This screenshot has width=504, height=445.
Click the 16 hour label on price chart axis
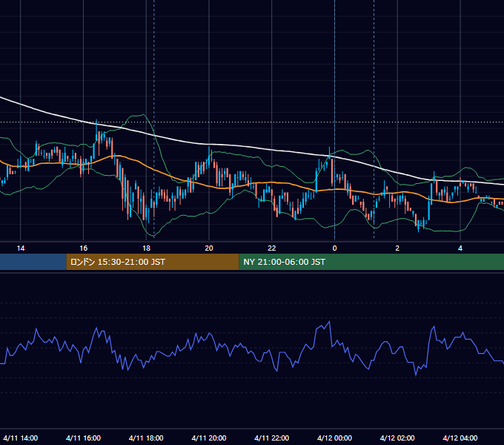83,248
